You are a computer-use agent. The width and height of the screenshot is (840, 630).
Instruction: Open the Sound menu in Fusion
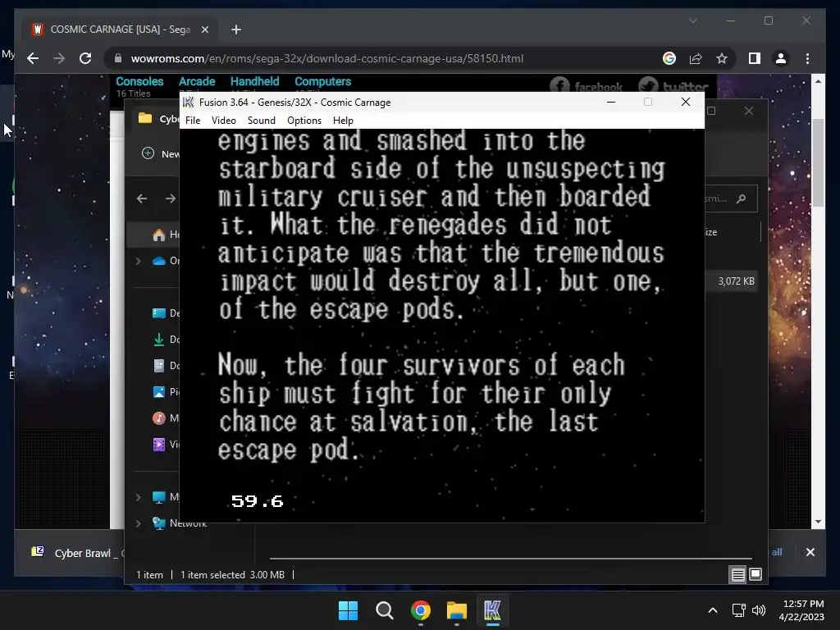tap(262, 121)
